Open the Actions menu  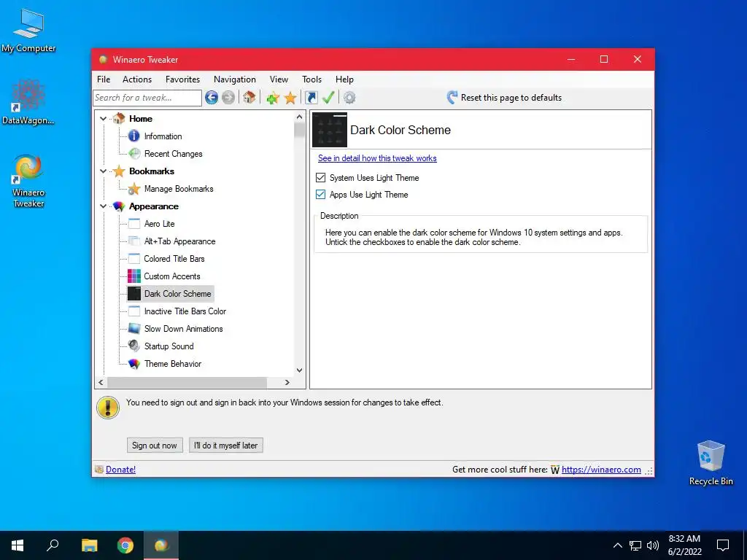(x=137, y=79)
